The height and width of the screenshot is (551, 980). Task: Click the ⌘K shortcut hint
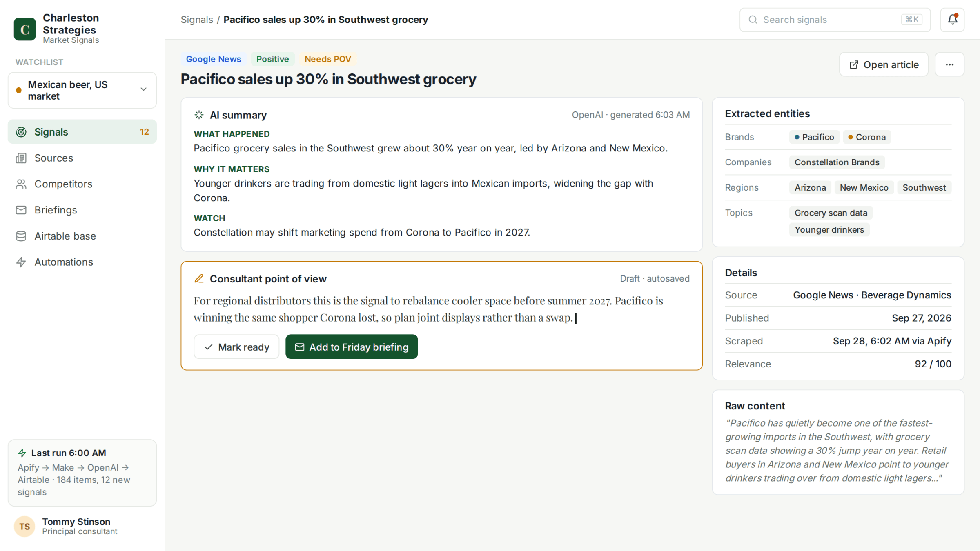912,20
